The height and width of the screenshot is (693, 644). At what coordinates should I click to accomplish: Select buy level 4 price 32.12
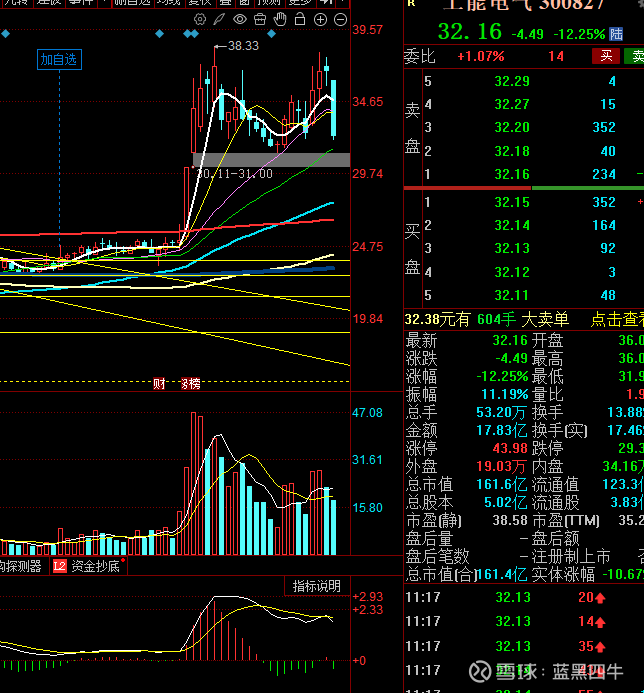(512, 272)
